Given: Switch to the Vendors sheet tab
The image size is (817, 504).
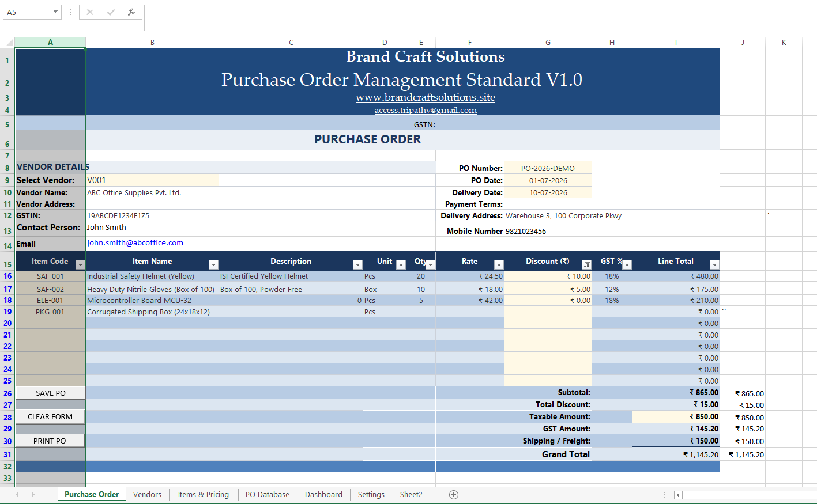Looking at the screenshot, I should [147, 495].
